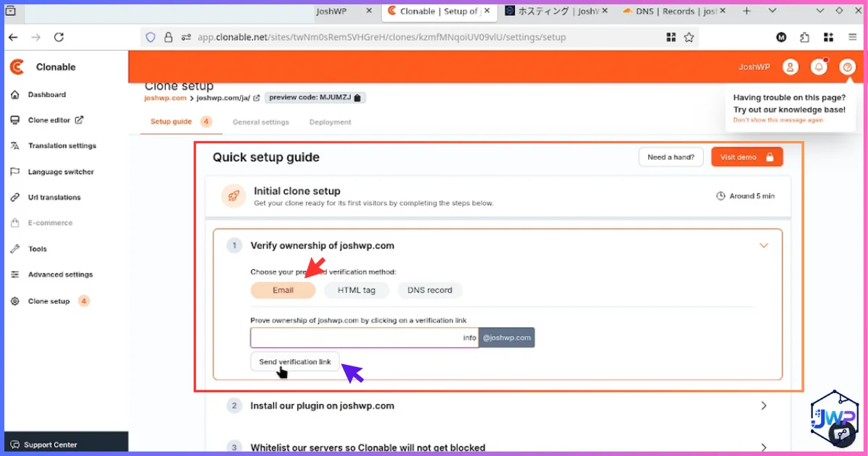
Task: Open the list all tabs dropdown
Action: [x=773, y=11]
